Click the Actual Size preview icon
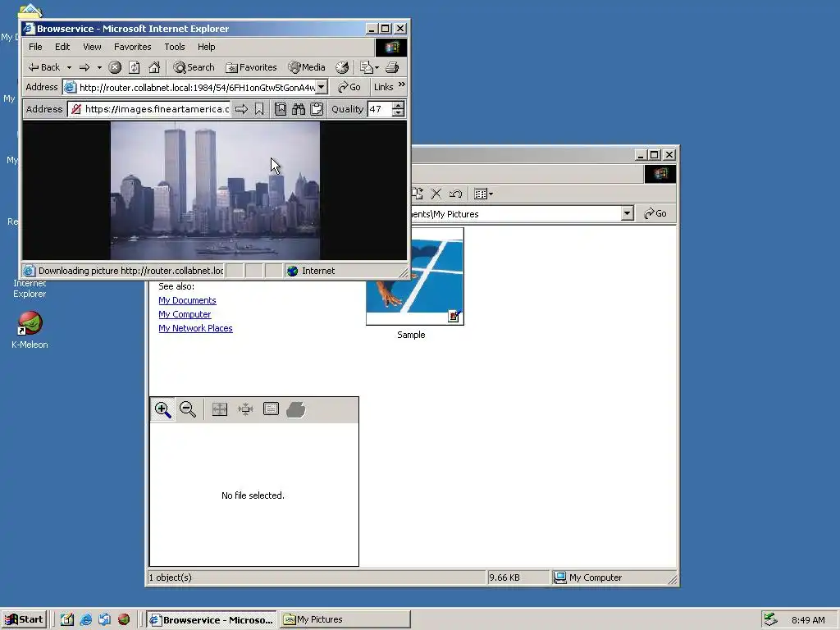 pyautogui.click(x=245, y=410)
